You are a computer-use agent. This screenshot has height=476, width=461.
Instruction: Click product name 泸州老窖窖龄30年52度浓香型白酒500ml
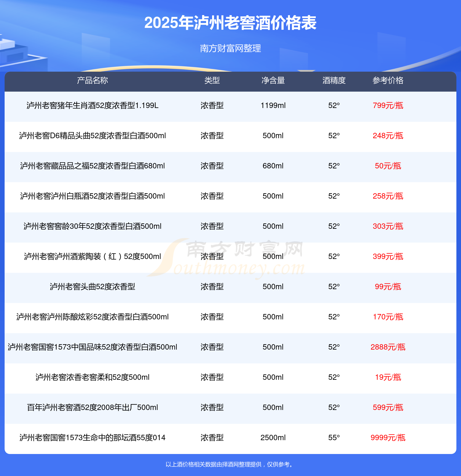tap(92, 226)
